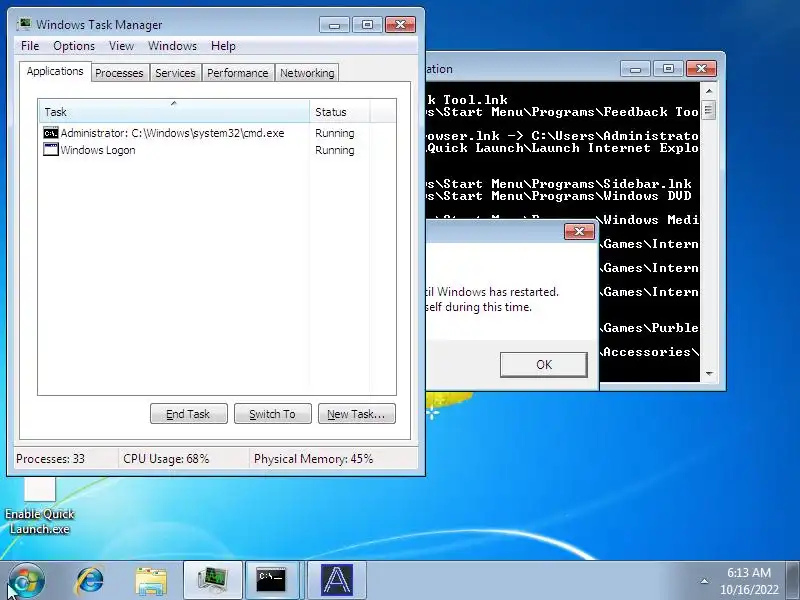This screenshot has width=800, height=600.
Task: Click the command prompt scrollbar up arrow
Action: click(709, 91)
